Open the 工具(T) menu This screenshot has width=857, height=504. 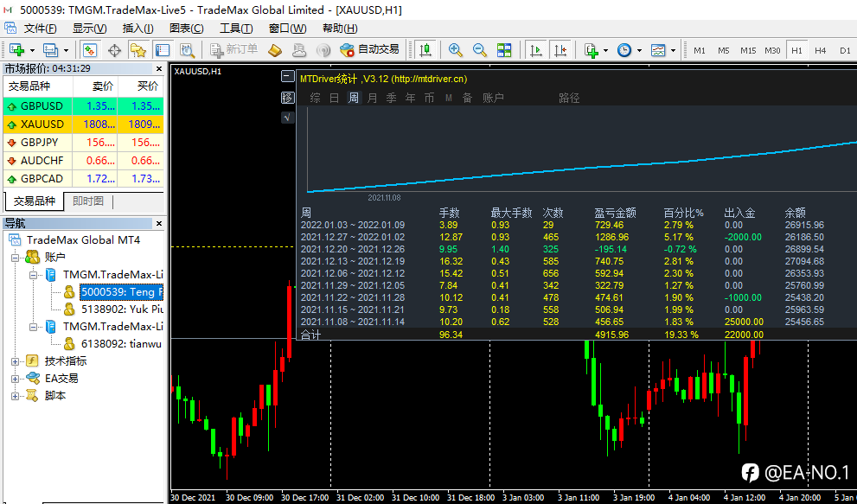click(236, 29)
